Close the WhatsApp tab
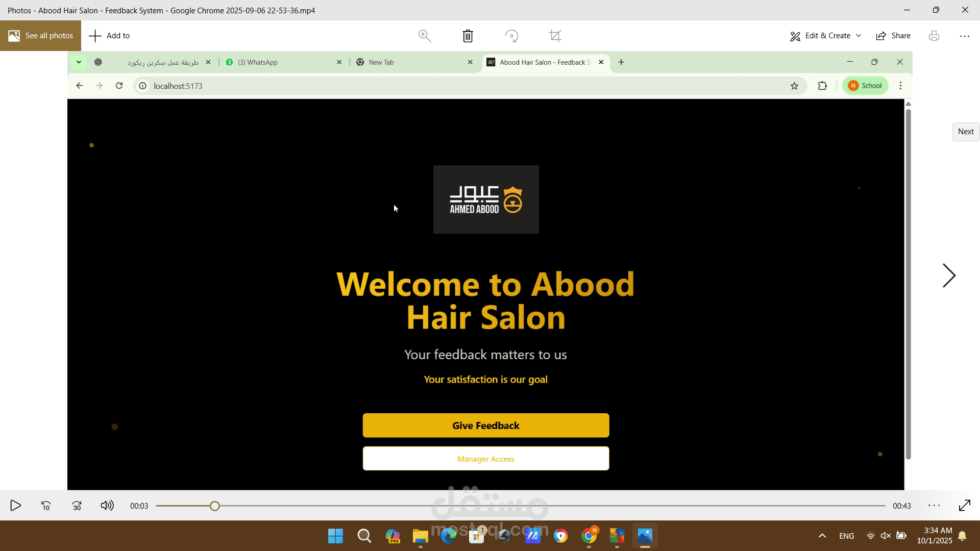 339,62
